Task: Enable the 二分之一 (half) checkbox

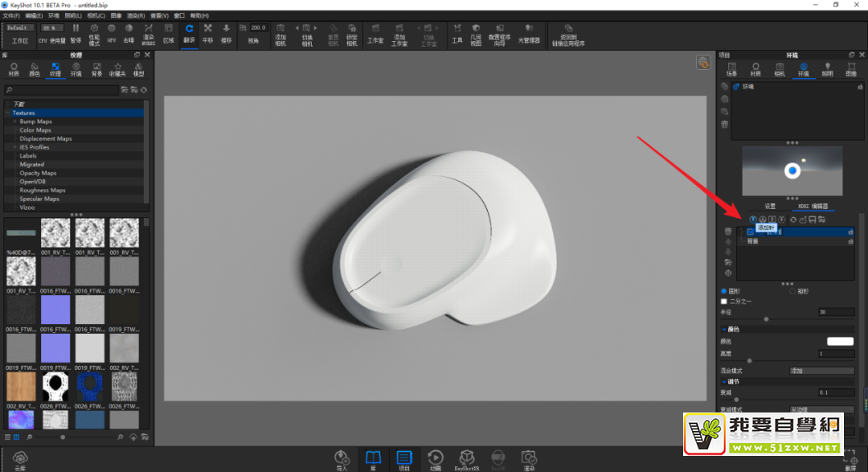Action: point(724,302)
